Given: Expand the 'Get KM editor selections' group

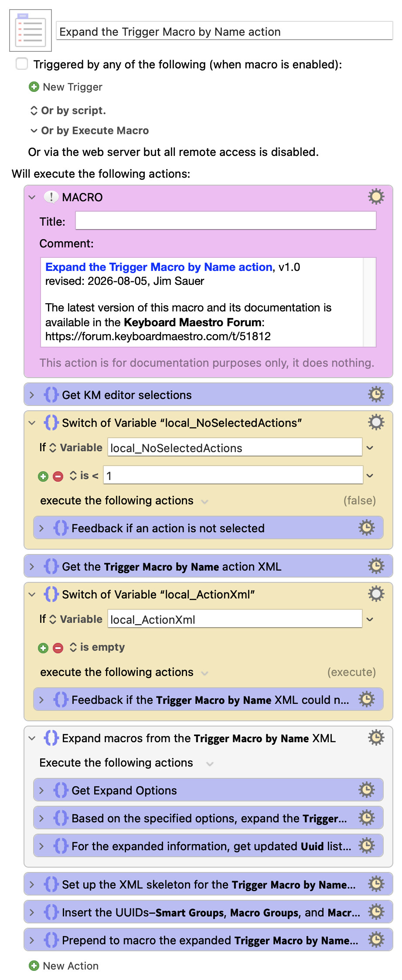Looking at the screenshot, I should pos(32,395).
